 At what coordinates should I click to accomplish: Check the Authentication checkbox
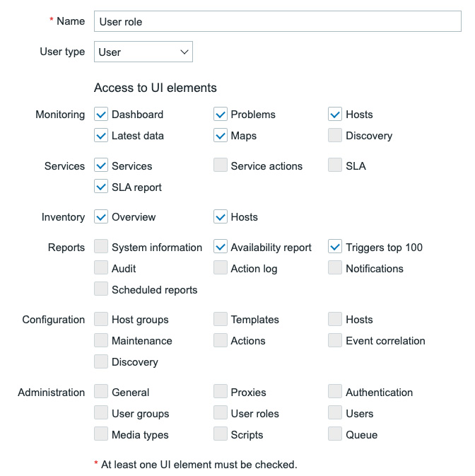(x=335, y=392)
